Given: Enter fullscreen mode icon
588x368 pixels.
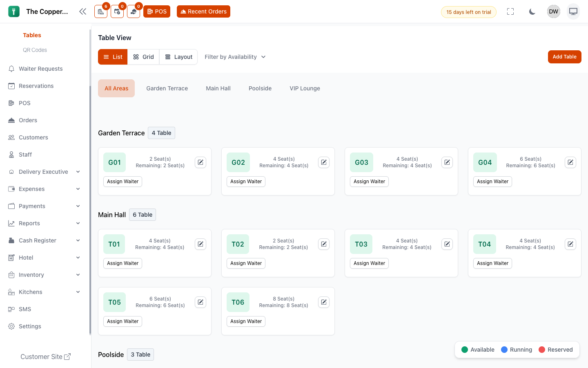Looking at the screenshot, I should [x=510, y=11].
